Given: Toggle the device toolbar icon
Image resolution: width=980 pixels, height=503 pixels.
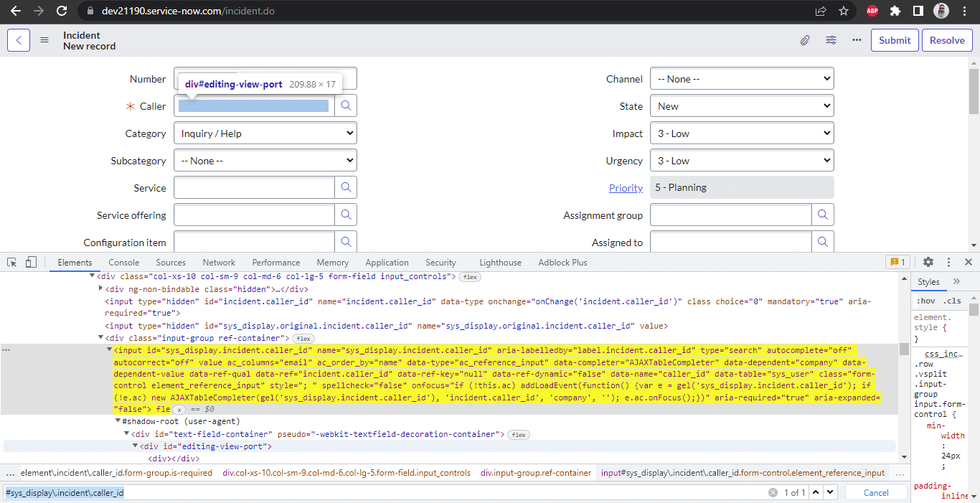Looking at the screenshot, I should (31, 263).
